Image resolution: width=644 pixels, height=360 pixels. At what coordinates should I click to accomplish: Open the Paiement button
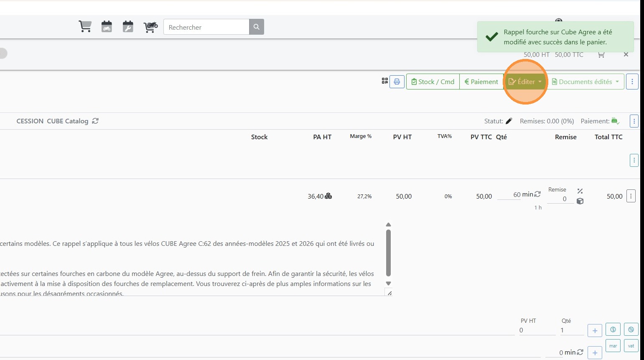coord(481,82)
